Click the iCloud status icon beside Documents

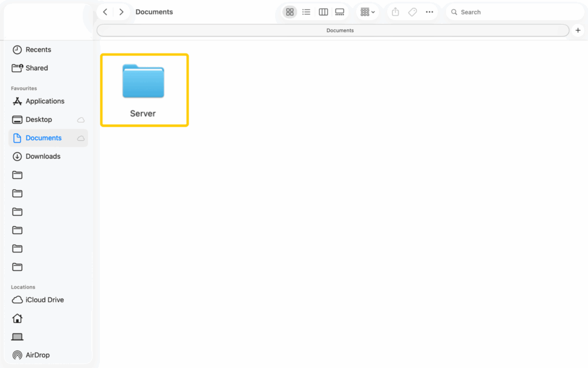coord(80,138)
